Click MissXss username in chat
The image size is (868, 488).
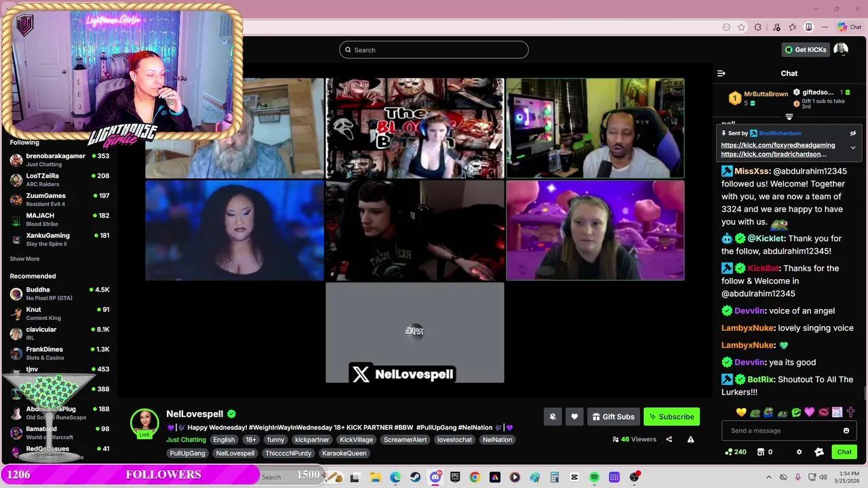click(752, 171)
